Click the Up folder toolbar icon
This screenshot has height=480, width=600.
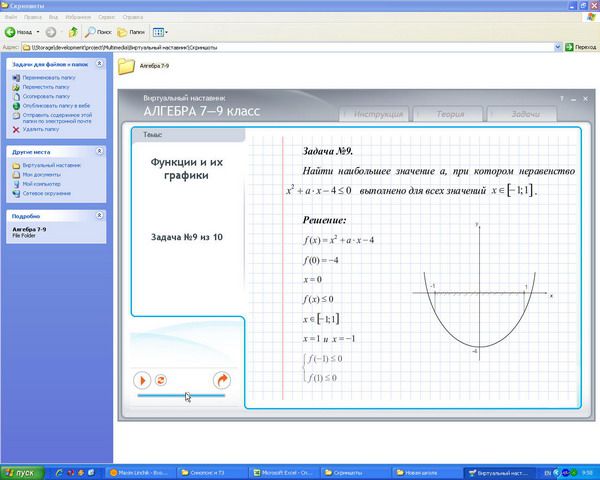click(x=73, y=31)
